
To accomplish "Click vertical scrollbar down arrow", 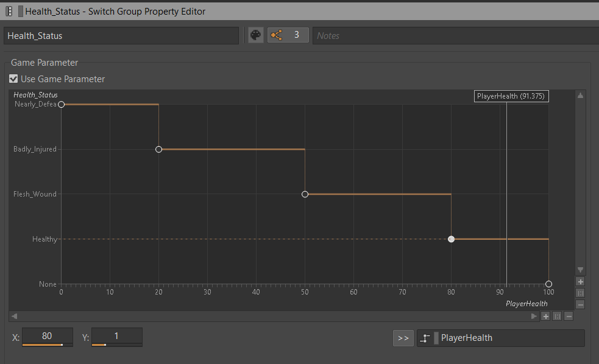I will 580,270.
